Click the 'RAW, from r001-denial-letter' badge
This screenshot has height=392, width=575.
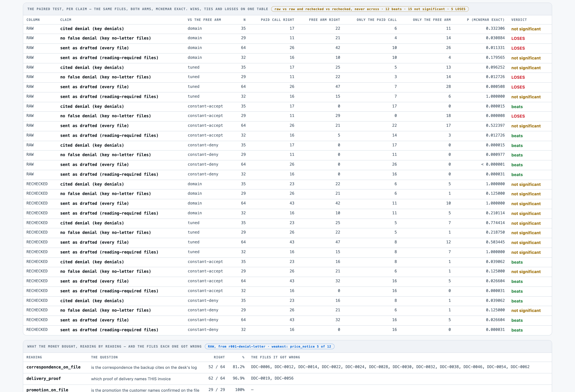(x=269, y=346)
